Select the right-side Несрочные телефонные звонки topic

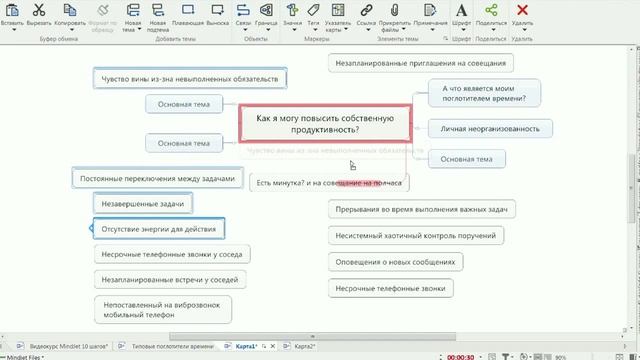click(x=390, y=288)
